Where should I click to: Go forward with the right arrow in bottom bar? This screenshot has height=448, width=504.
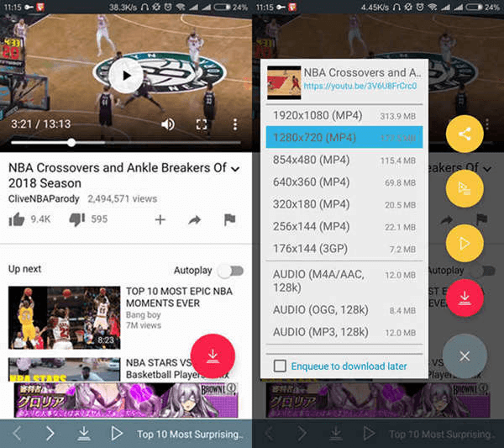50,434
